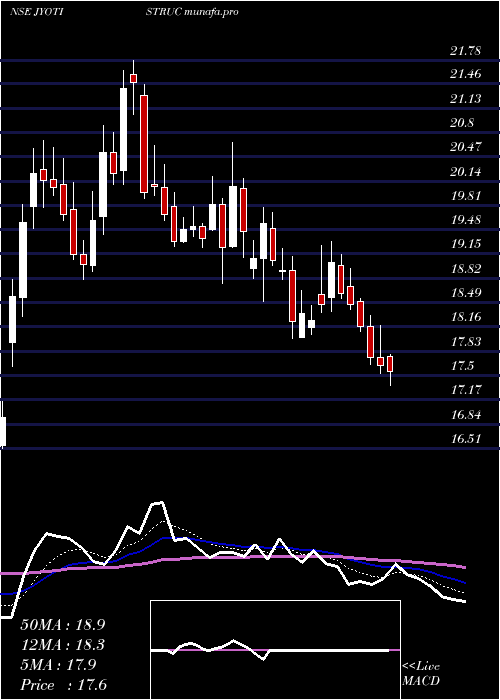Click the 17.17 price axis label
500x700 pixels.
(x=466, y=390)
